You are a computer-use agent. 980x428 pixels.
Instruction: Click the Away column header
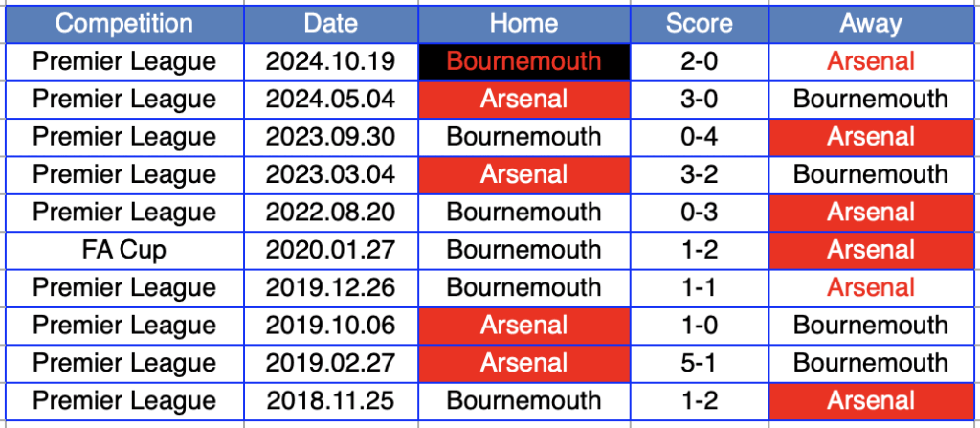871,24
